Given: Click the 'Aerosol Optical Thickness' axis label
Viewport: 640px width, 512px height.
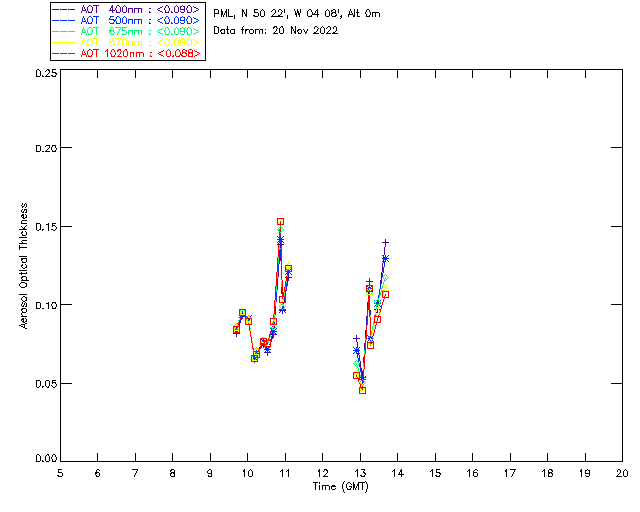Looking at the screenshot, I should pos(24,266).
